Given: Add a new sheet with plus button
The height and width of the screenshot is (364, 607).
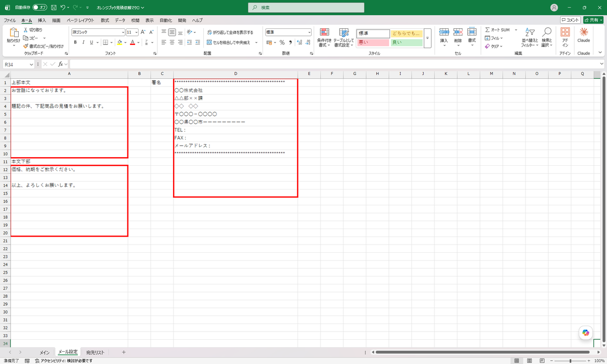Looking at the screenshot, I should (123, 352).
